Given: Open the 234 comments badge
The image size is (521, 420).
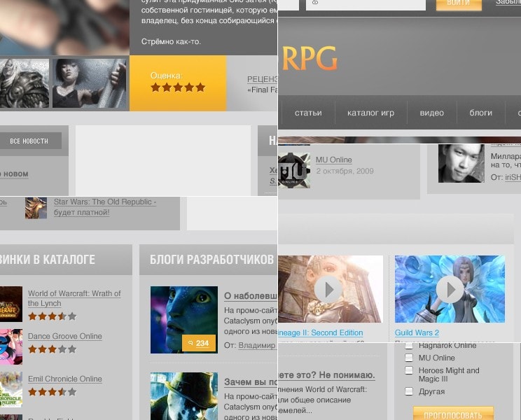Looking at the screenshot, I should click(x=198, y=343).
